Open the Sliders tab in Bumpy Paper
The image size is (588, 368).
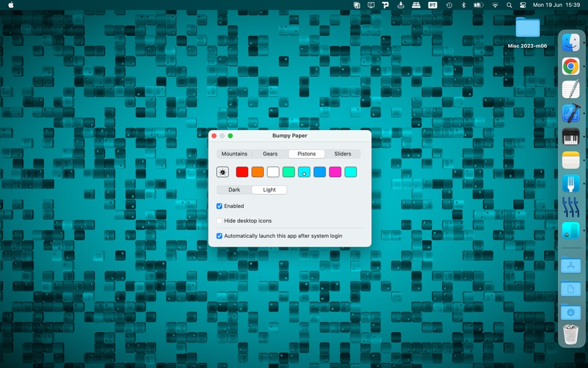[x=343, y=154]
